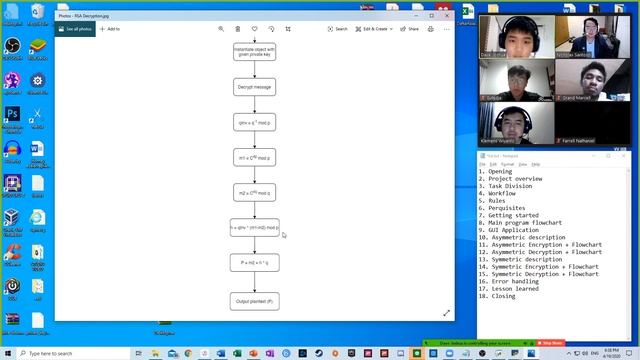Click the 'Output plaintext (P)' flowchart box
The image size is (640, 360).
(254, 301)
